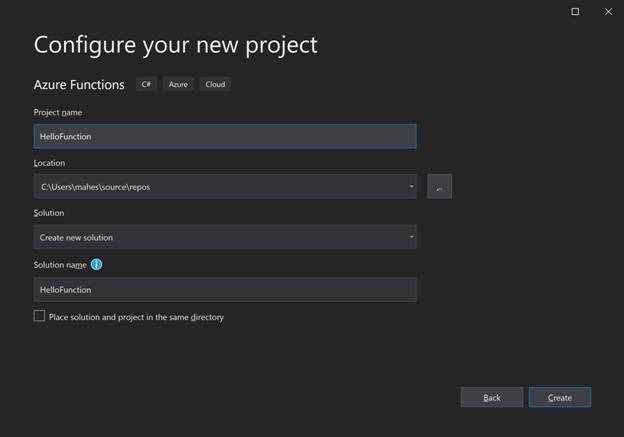Click into the Solution name text field
624x437 pixels.
(225, 289)
